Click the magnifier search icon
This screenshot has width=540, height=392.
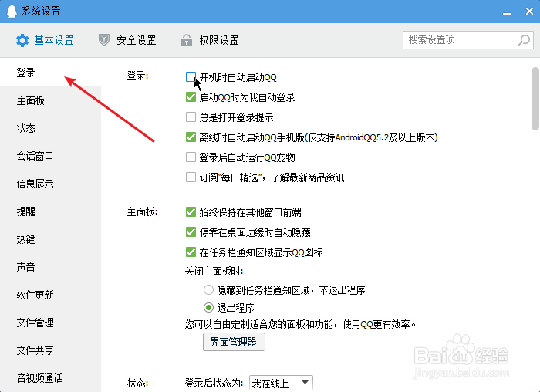tap(524, 40)
